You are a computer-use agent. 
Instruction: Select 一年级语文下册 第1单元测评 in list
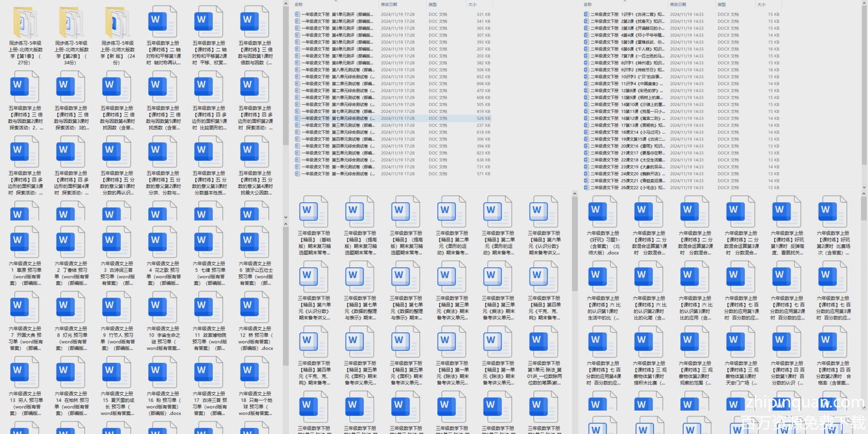333,14
